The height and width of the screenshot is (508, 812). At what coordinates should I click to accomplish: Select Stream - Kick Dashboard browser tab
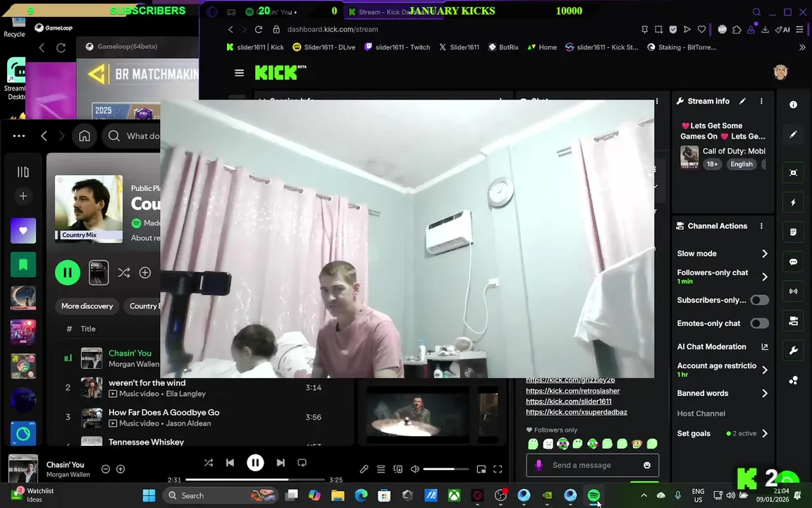click(x=393, y=11)
